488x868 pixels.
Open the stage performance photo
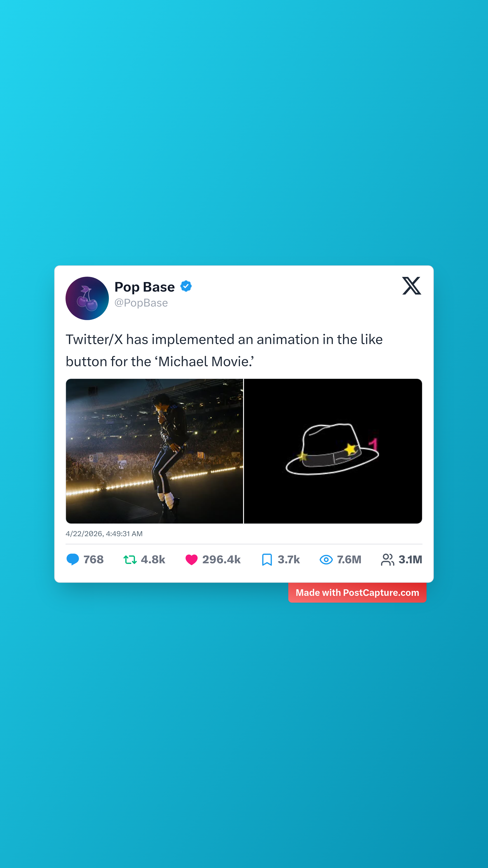[x=154, y=451]
